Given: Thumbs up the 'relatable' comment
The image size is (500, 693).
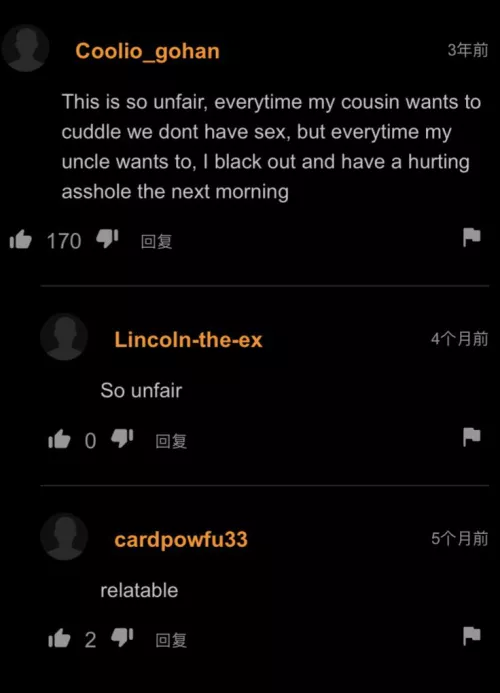Looking at the screenshot, I should [x=59, y=638].
